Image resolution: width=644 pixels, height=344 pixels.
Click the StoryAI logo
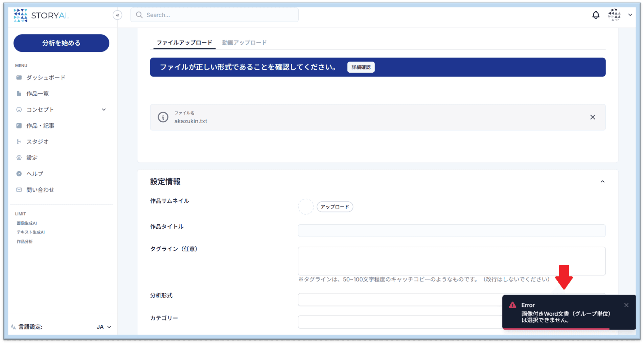point(41,15)
